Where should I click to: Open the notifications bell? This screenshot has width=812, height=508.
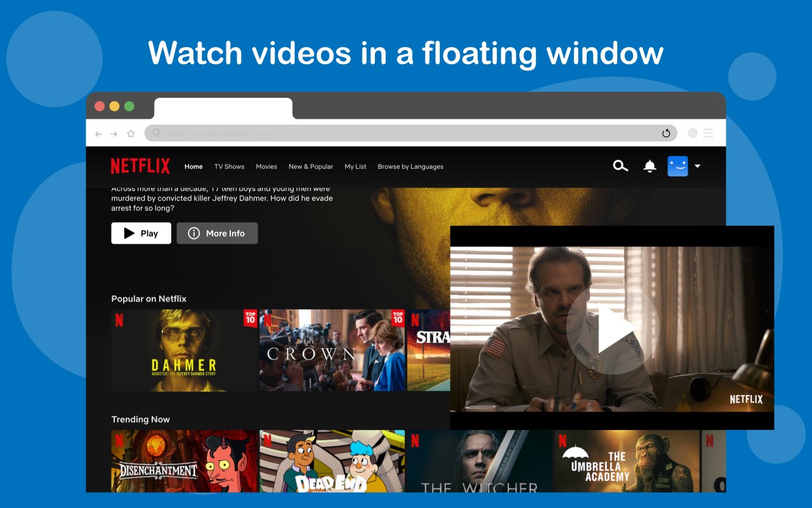650,166
